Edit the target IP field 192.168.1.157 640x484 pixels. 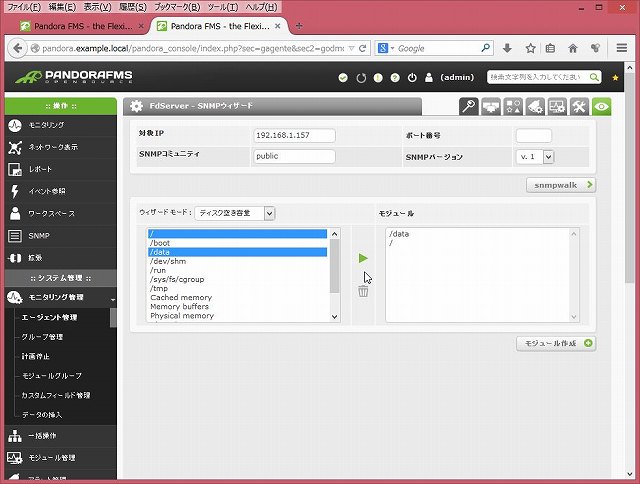pos(294,135)
